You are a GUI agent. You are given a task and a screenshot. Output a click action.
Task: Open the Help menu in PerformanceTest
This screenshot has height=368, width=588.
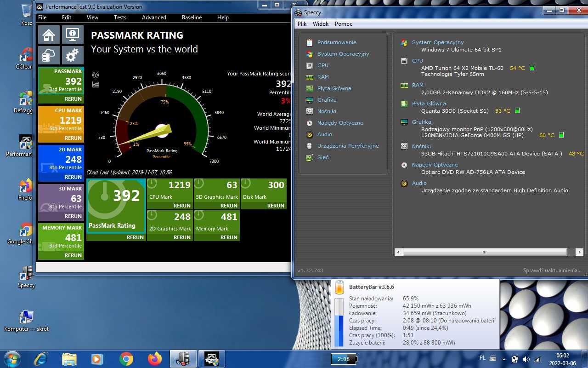(223, 17)
